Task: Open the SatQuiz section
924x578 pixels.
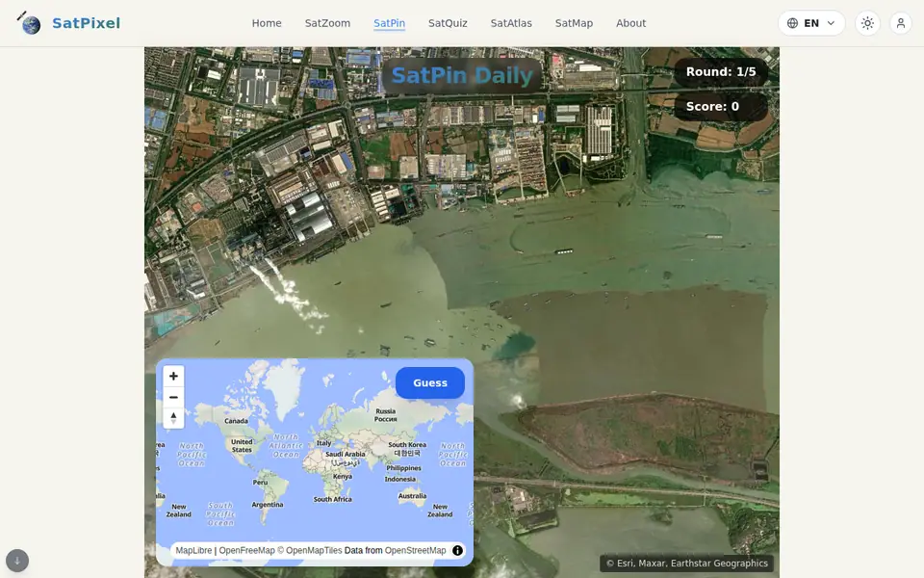Action: [x=448, y=23]
